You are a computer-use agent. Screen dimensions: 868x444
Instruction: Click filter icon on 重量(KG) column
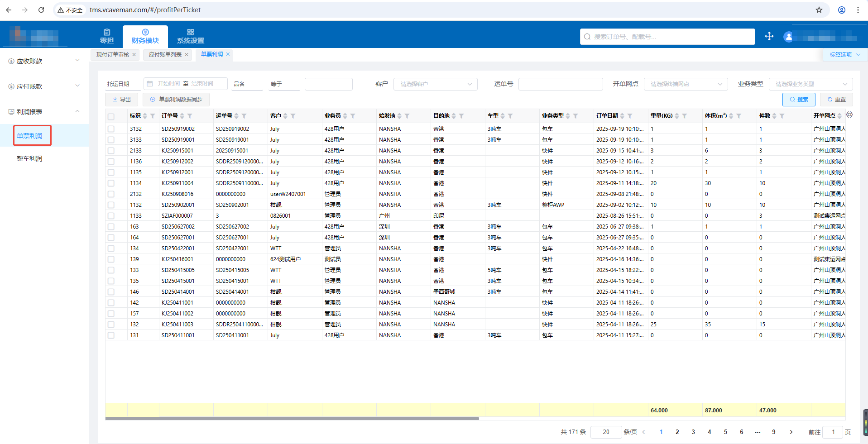[x=684, y=116]
